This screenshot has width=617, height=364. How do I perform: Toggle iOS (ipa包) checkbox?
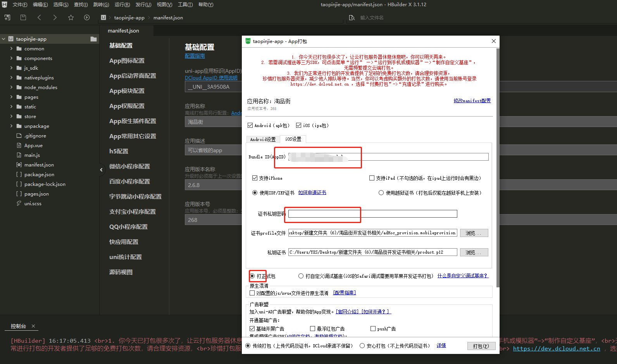298,125
